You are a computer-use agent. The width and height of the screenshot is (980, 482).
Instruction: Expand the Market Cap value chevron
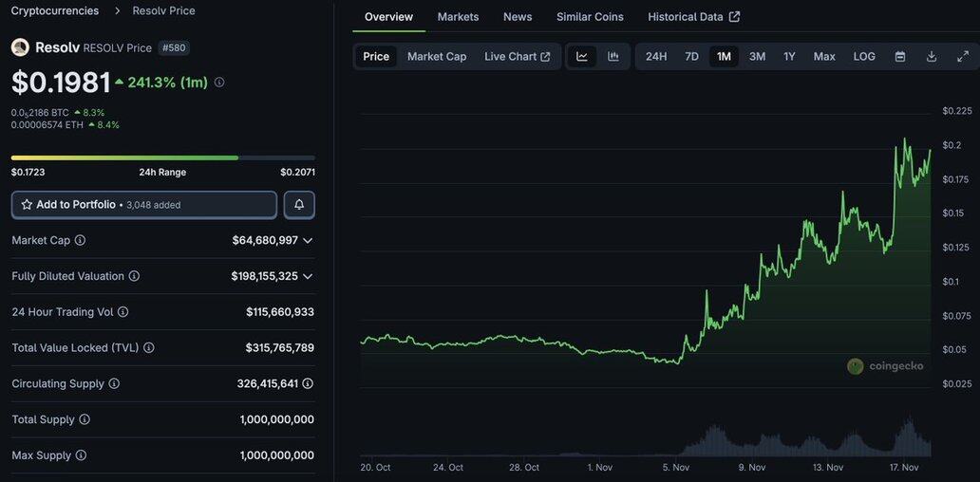(x=308, y=241)
